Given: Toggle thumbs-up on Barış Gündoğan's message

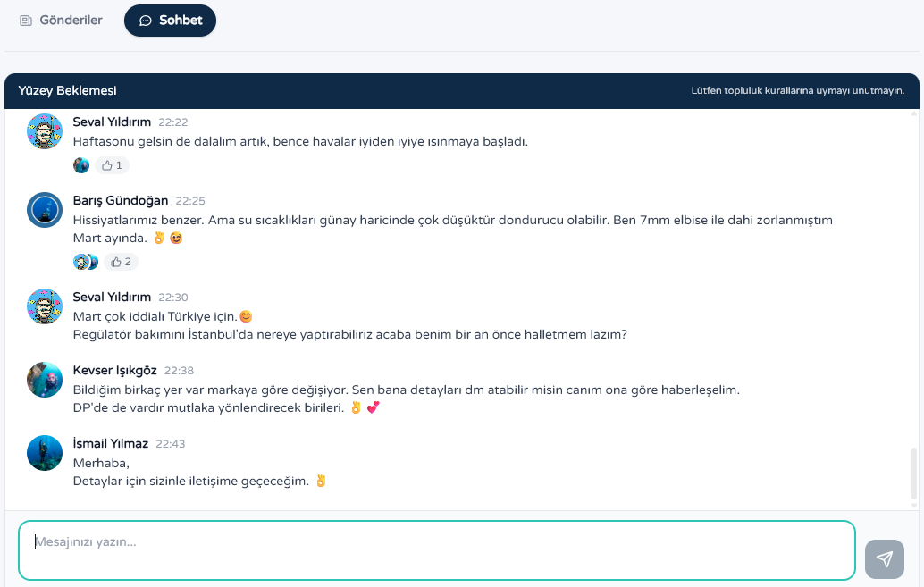Looking at the screenshot, I should tap(121, 262).
